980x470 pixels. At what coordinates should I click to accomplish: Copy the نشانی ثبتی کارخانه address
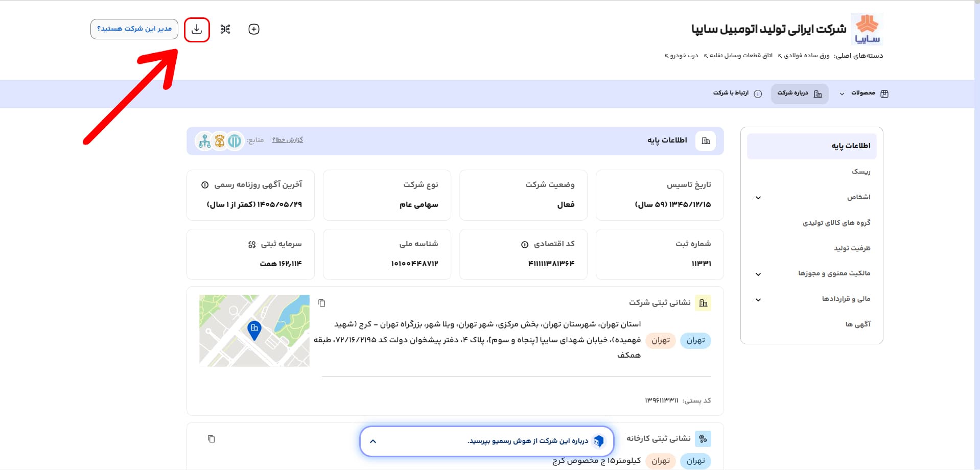212,439
